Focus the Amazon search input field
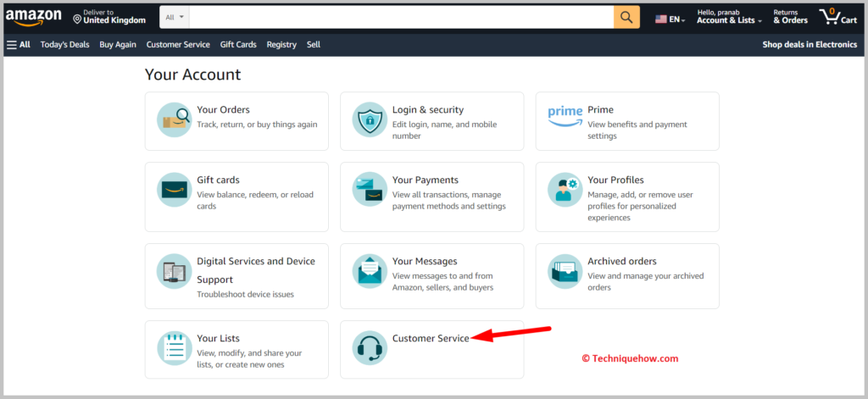Image resolution: width=868 pixels, height=399 pixels. click(401, 17)
